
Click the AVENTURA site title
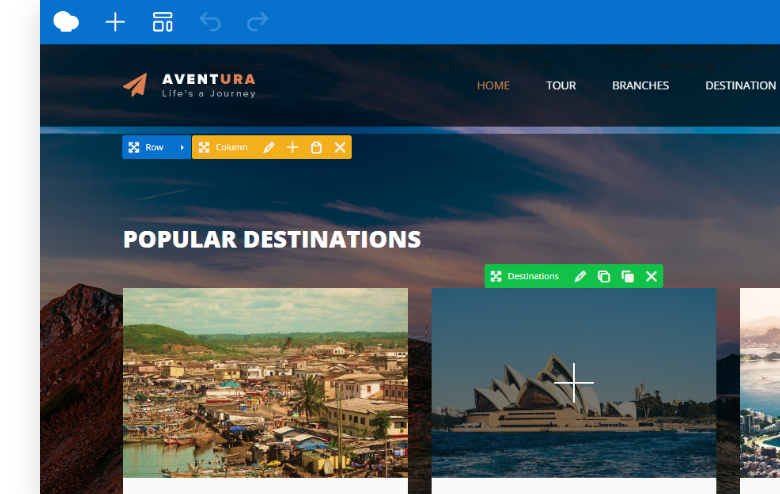(209, 79)
